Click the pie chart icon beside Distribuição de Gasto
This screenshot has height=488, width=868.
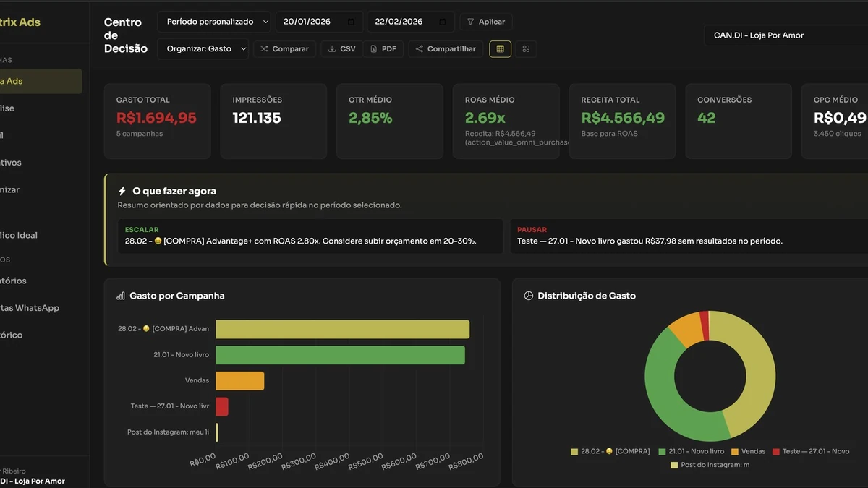528,296
